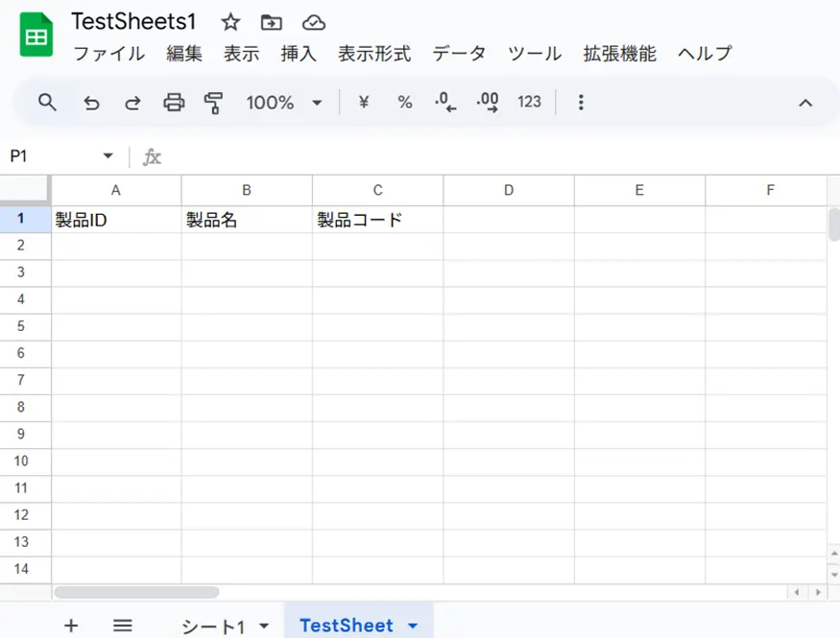The height and width of the screenshot is (638, 840).
Task: Switch to the シート1 tab
Action: click(212, 626)
